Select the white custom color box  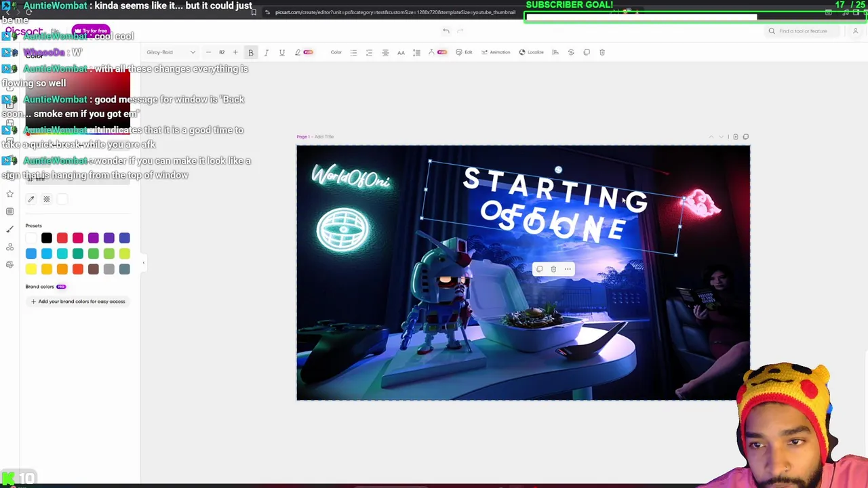click(x=62, y=199)
